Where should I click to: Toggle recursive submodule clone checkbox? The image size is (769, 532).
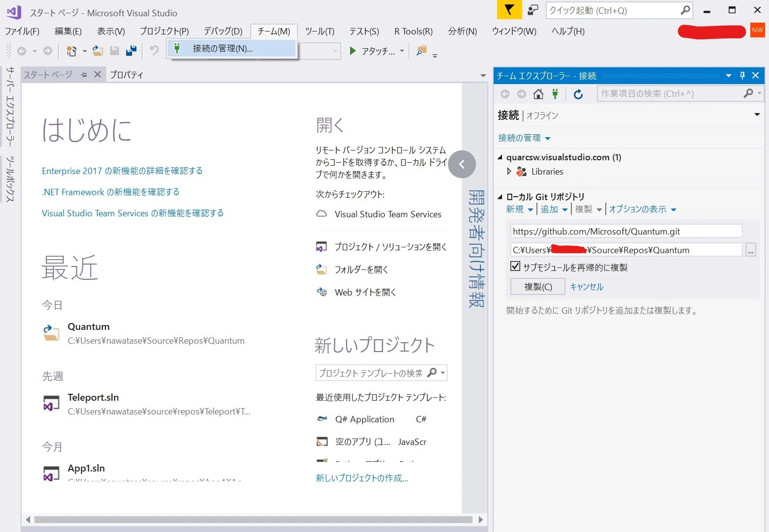point(515,266)
